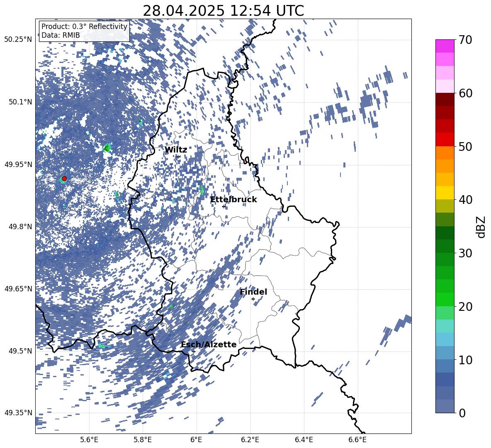Click the 49.95°N latitude label
Screen dimensions: 491x448
click(18, 165)
